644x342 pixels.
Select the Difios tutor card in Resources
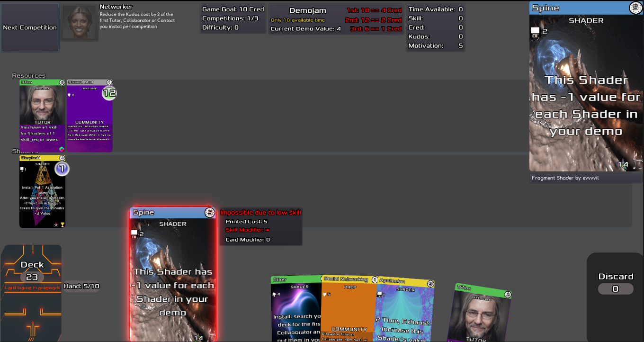point(42,116)
